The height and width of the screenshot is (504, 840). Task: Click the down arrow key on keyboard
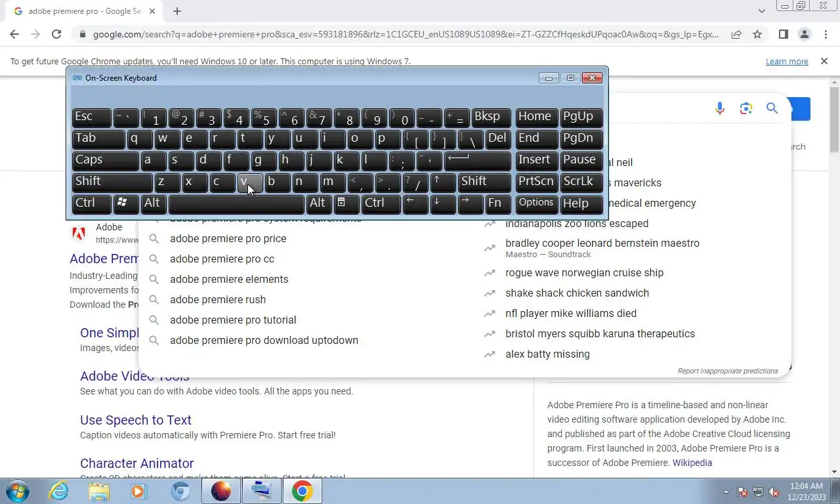(x=443, y=204)
